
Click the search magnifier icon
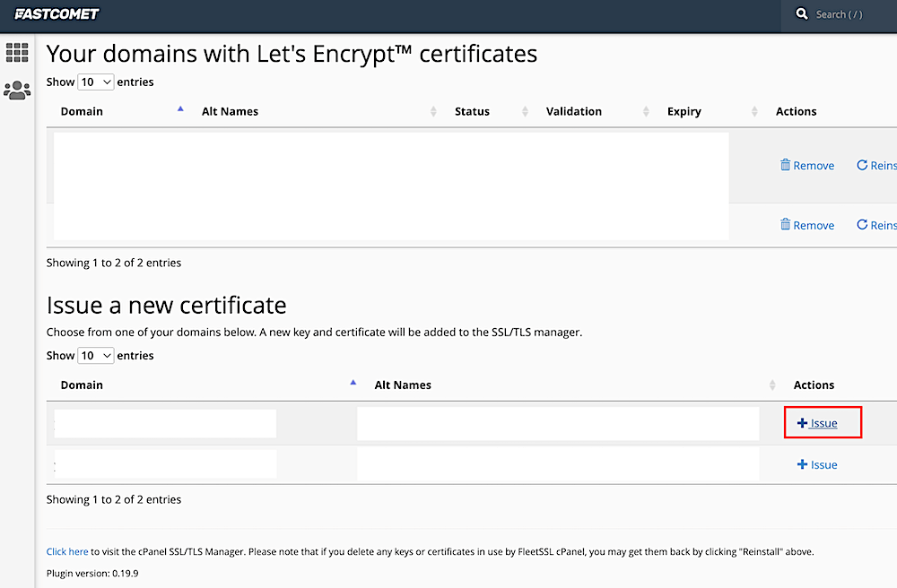801,13
